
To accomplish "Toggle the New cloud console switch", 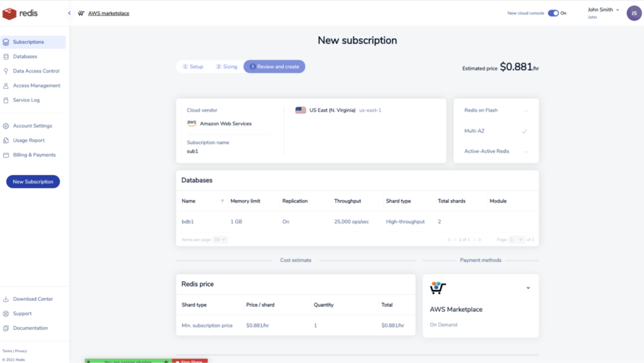I will 553,13.
